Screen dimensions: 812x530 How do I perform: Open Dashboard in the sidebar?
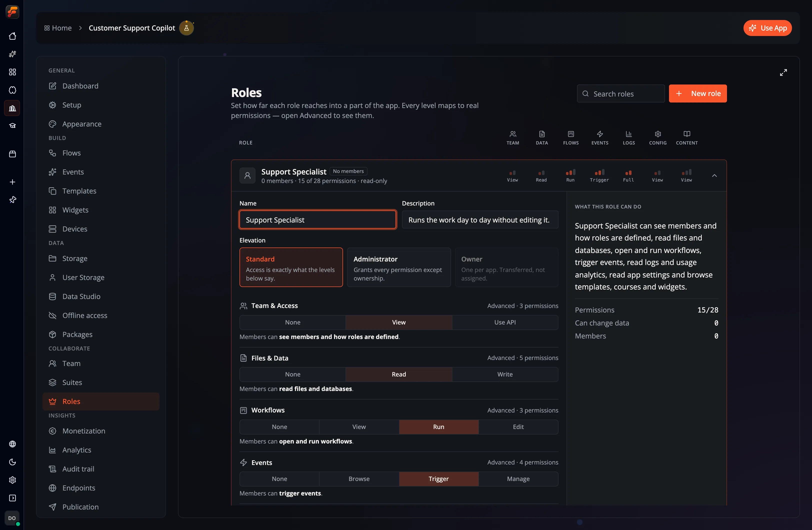point(101,86)
